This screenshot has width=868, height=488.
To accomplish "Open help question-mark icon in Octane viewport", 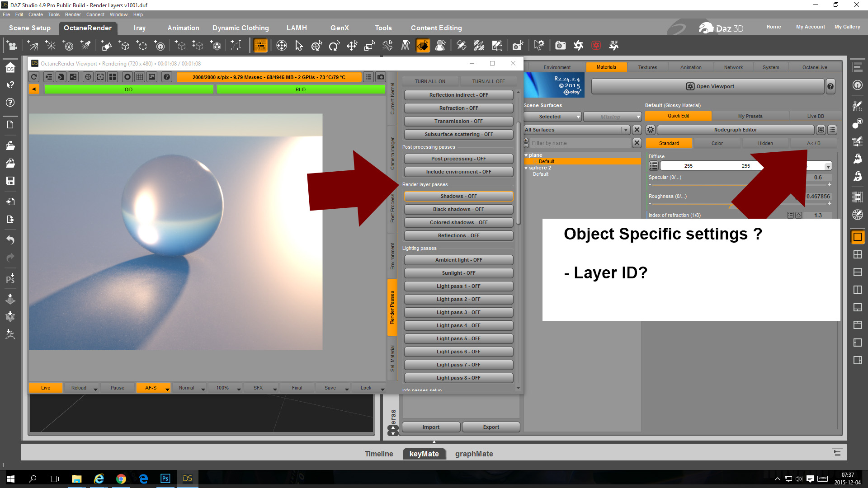I will tap(167, 77).
